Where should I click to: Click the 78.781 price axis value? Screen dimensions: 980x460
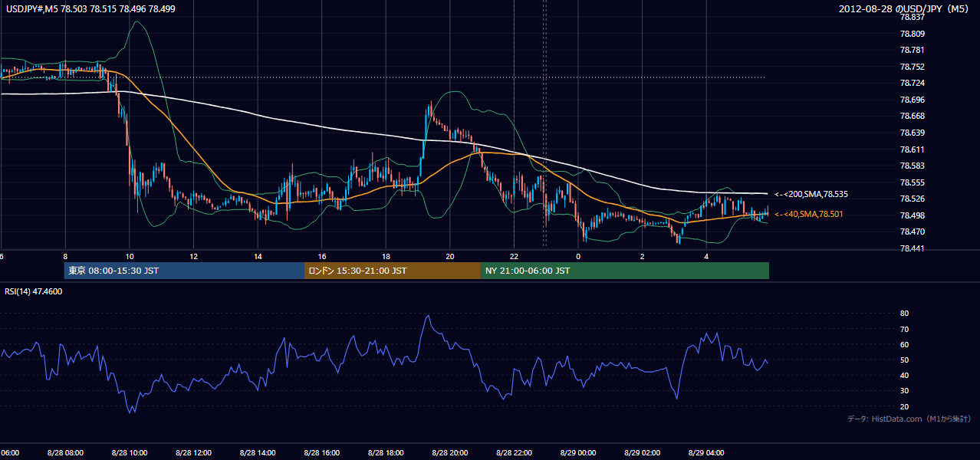(912, 50)
